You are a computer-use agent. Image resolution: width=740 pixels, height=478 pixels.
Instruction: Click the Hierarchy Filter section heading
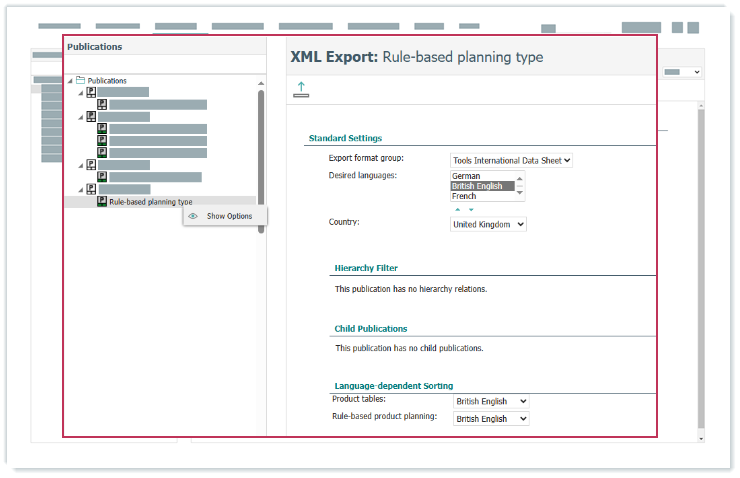coord(366,268)
